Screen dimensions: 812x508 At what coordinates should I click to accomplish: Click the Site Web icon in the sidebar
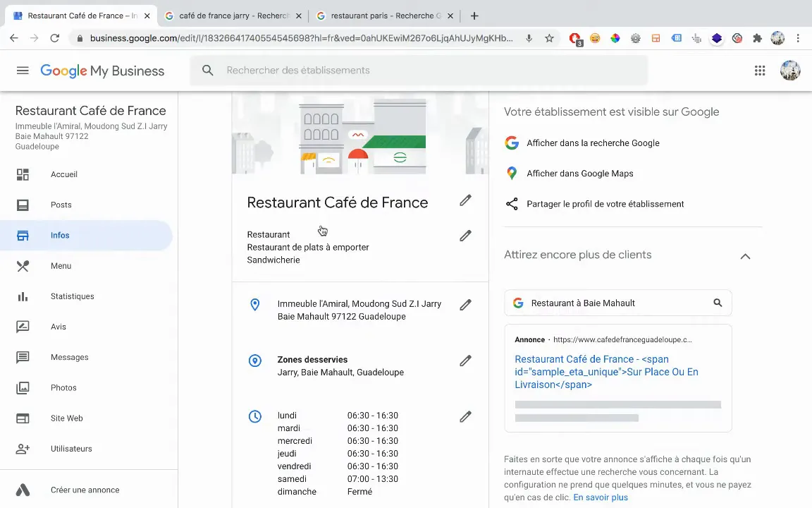click(x=23, y=418)
